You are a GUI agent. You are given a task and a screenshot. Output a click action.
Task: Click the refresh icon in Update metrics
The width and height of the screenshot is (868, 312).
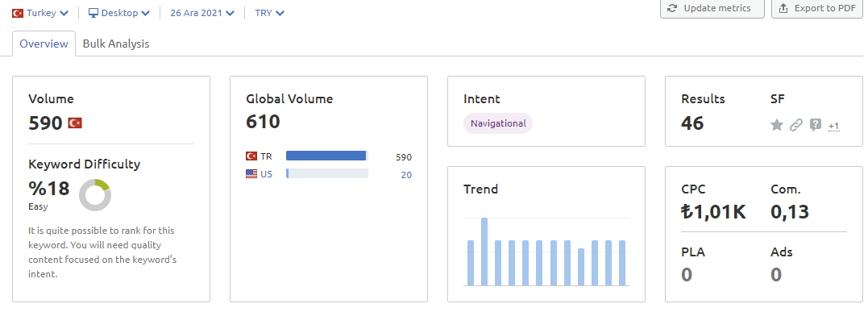tap(673, 8)
